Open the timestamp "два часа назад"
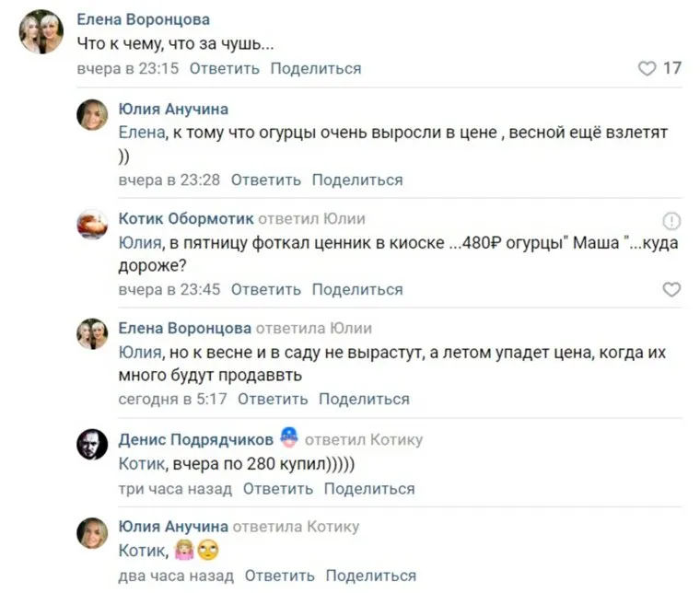Viewport: 700px width, 593px height. tap(176, 576)
